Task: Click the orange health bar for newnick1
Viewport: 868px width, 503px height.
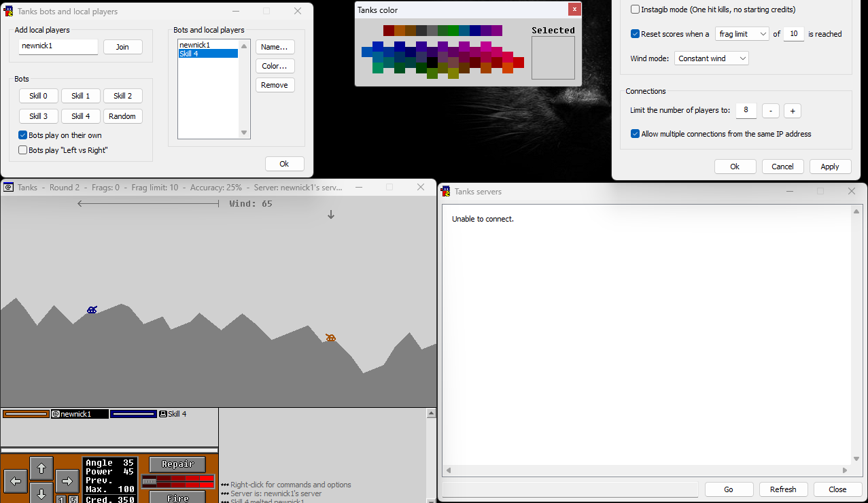Action: click(27, 413)
